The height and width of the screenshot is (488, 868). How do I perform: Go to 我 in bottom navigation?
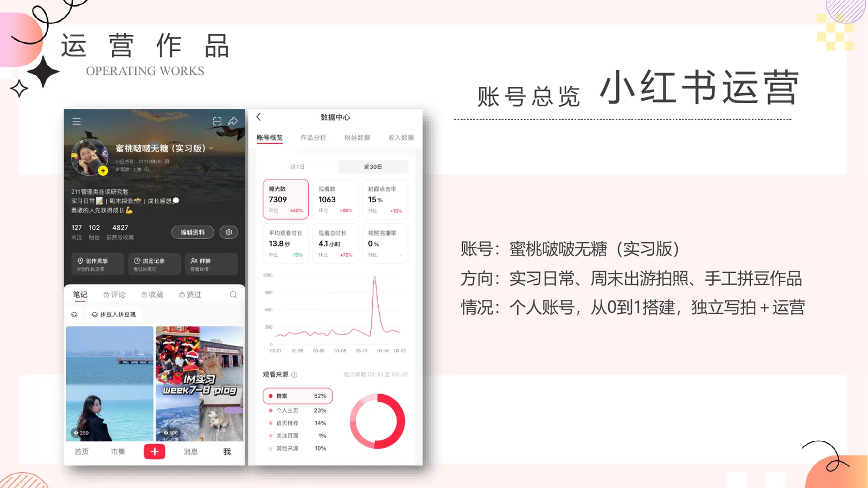pyautogui.click(x=227, y=452)
